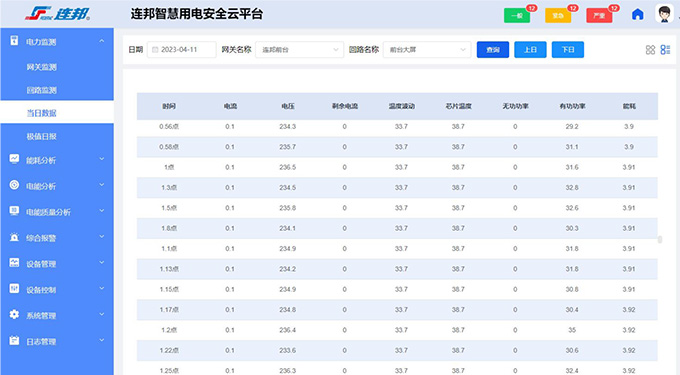Click the 系统管理 gear icon

point(14,315)
